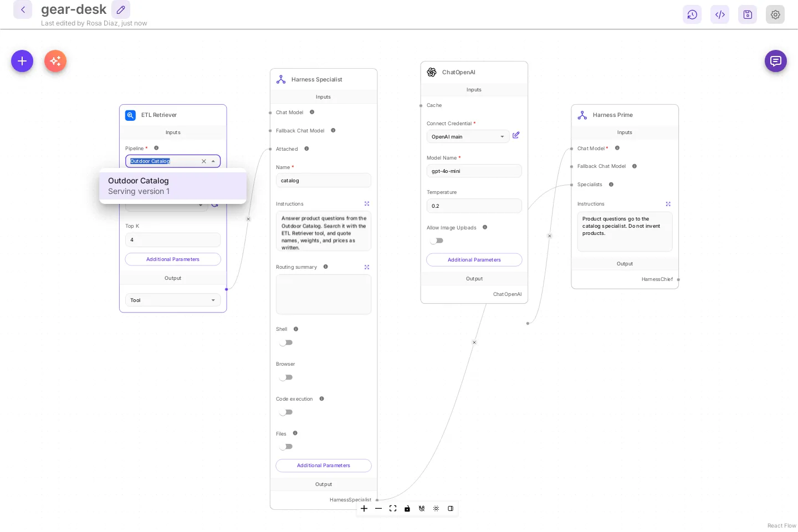This screenshot has width=798, height=532.
Task: Click the purple plus add-nodes button
Action: (x=22, y=61)
